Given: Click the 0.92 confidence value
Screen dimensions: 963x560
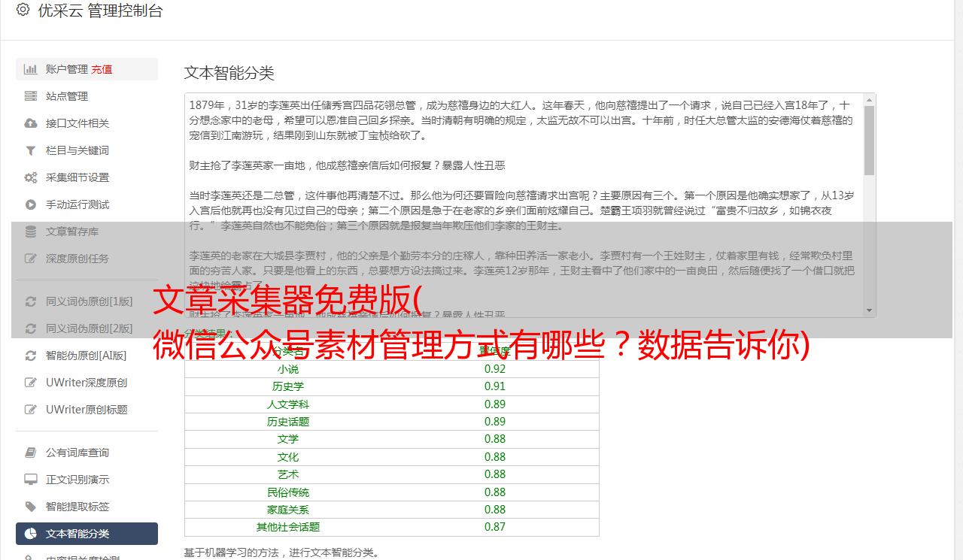Looking at the screenshot, I should click(x=495, y=369).
